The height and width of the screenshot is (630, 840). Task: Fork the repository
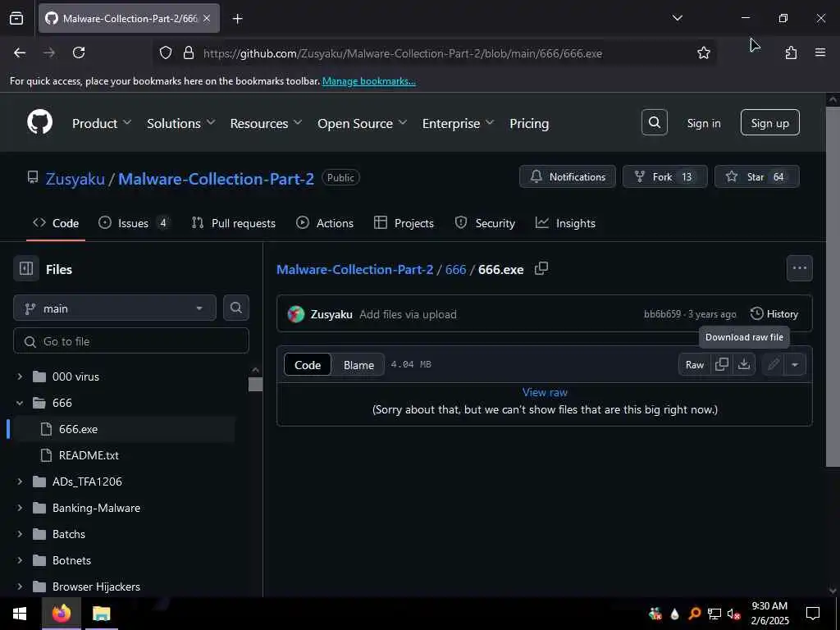tap(664, 177)
